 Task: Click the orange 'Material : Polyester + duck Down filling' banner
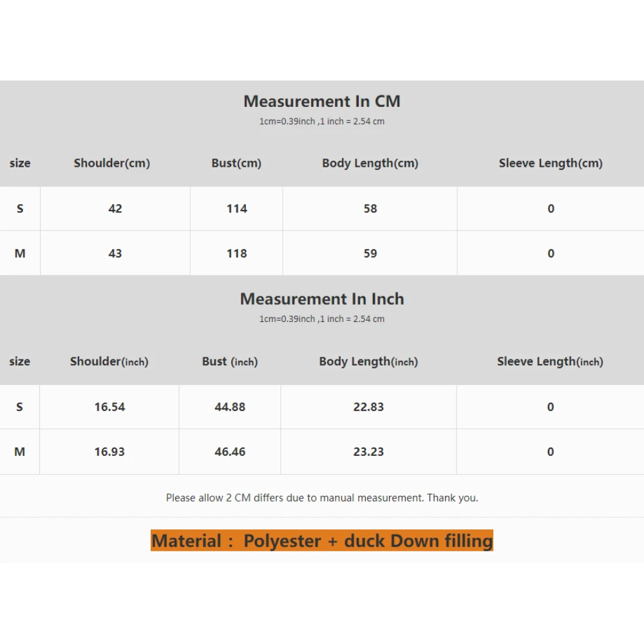click(x=321, y=540)
